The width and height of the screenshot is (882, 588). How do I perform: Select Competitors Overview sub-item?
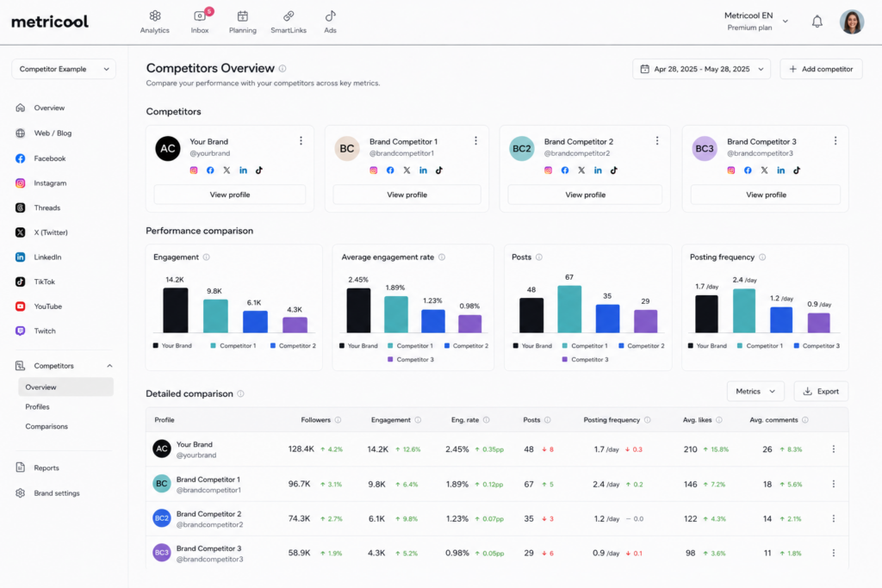pos(65,387)
